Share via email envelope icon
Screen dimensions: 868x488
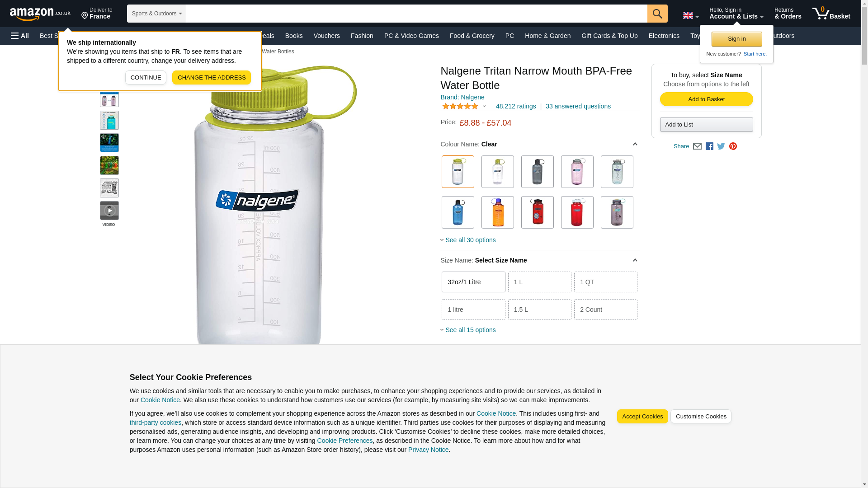(x=697, y=146)
